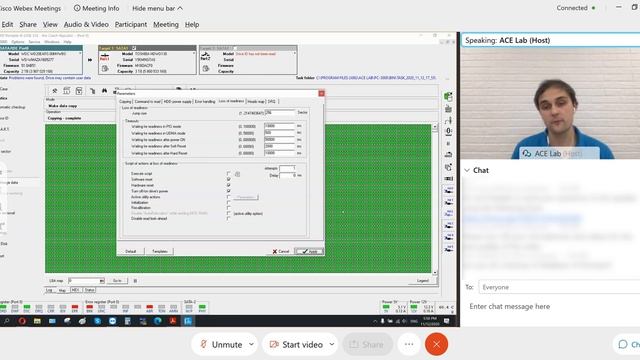Click the Target 1 Port 1 drive icon
The image size is (640, 360).
pyautogui.click(x=105, y=57)
